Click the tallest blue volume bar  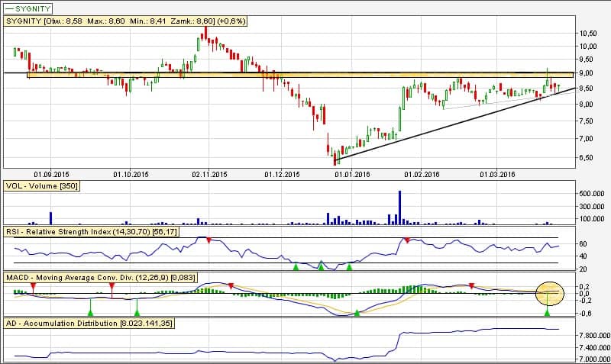(399, 208)
